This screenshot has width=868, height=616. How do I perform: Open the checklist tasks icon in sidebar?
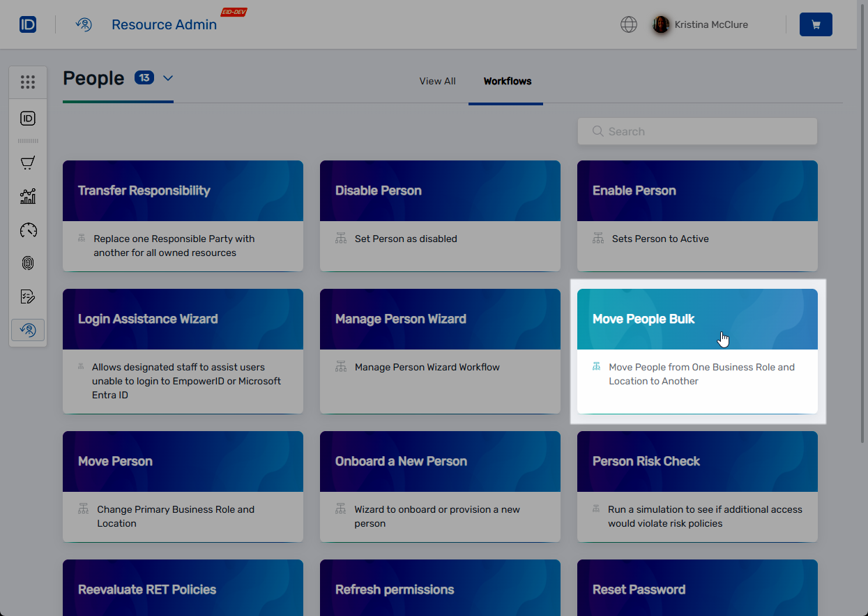pos(28,296)
